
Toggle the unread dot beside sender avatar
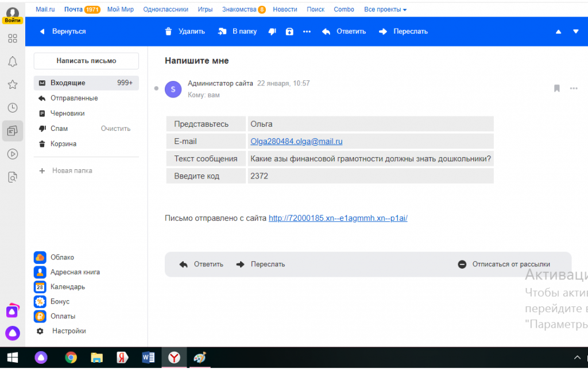tap(156, 88)
